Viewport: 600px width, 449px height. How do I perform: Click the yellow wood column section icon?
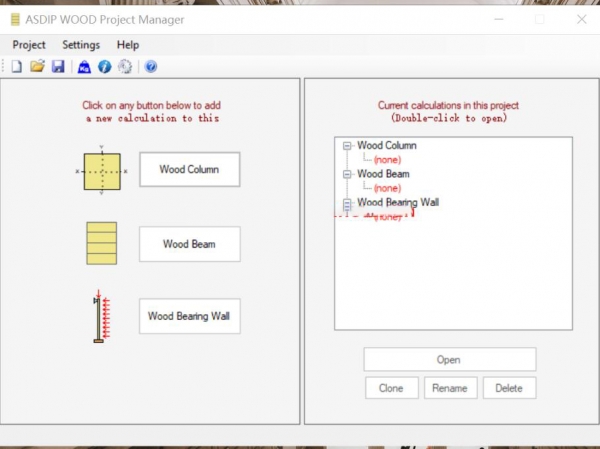[x=102, y=171]
